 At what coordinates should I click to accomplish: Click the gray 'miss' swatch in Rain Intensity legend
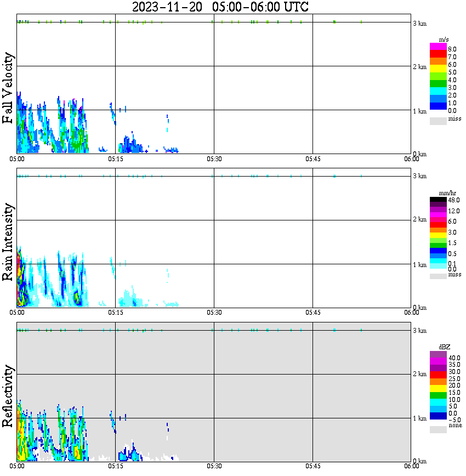[438, 276]
